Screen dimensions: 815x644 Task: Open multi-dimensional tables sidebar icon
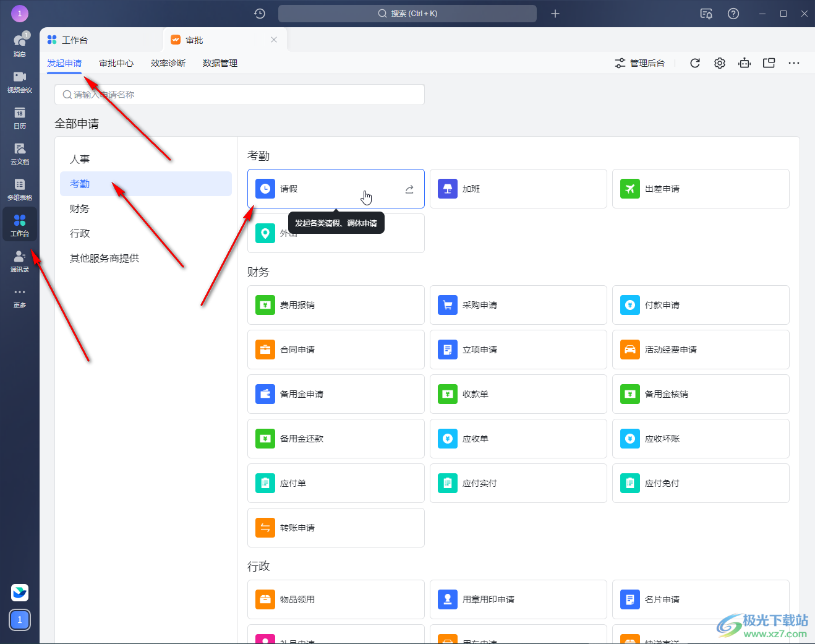[x=20, y=189]
